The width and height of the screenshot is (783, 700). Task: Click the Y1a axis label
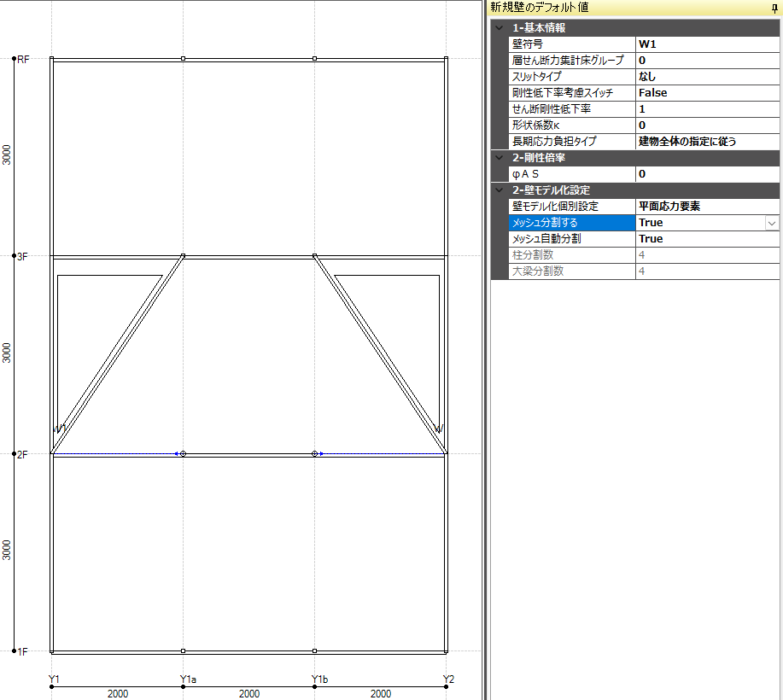tap(188, 680)
